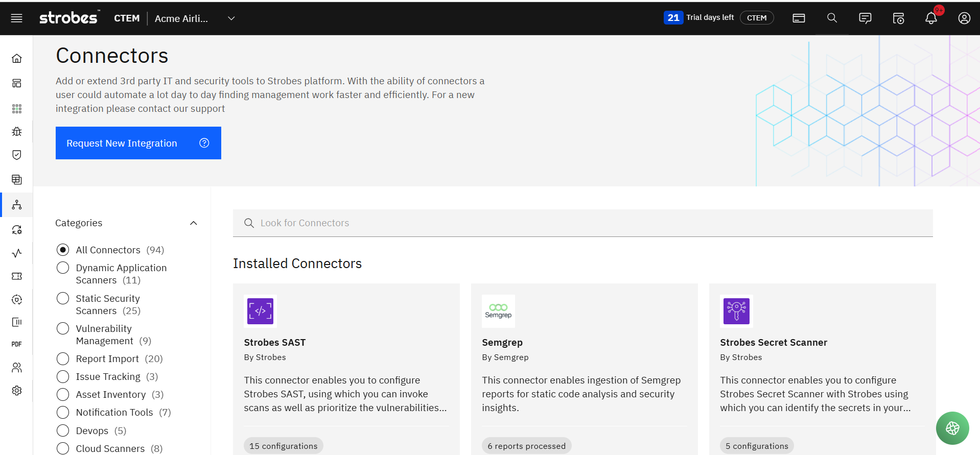980x455 pixels.
Task: Click the notifications bell icon
Action: click(931, 18)
